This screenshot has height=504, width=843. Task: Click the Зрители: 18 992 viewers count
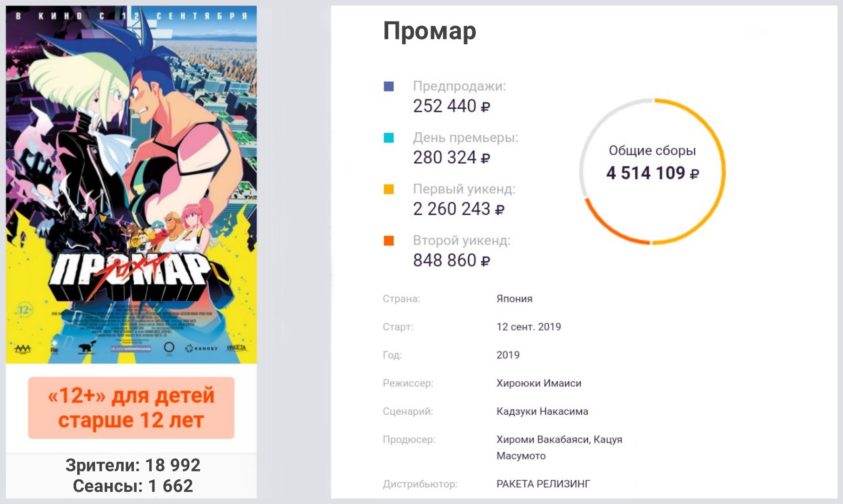pos(133,465)
